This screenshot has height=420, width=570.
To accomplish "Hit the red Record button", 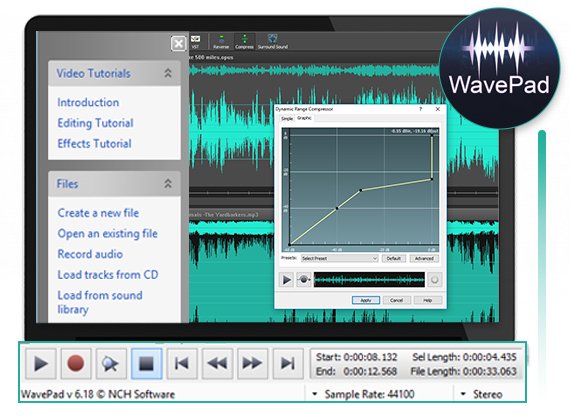I will tap(76, 363).
